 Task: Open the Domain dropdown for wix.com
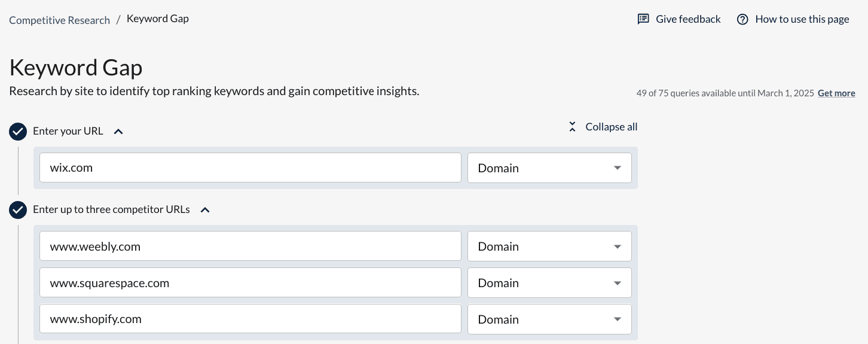pos(549,168)
